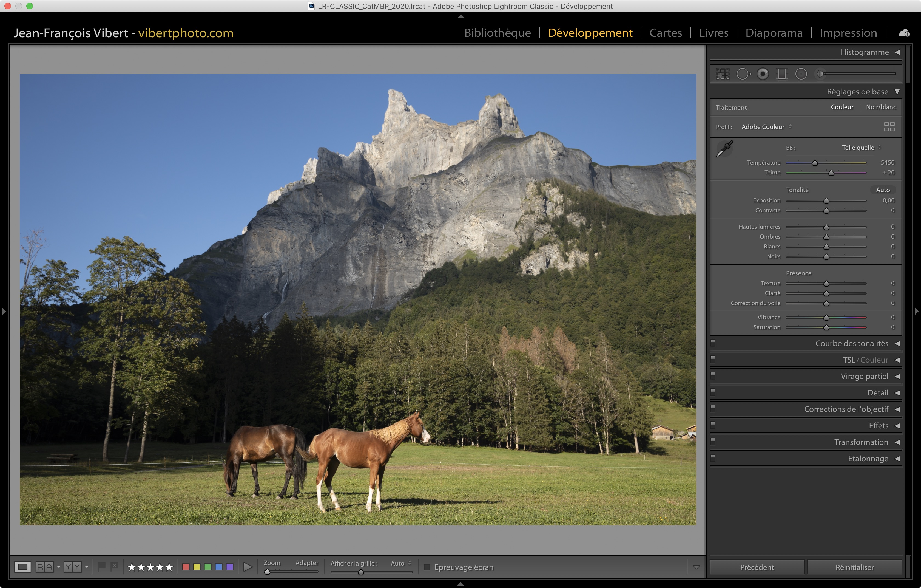
Task: Select the Graduated filter tool
Action: point(782,74)
